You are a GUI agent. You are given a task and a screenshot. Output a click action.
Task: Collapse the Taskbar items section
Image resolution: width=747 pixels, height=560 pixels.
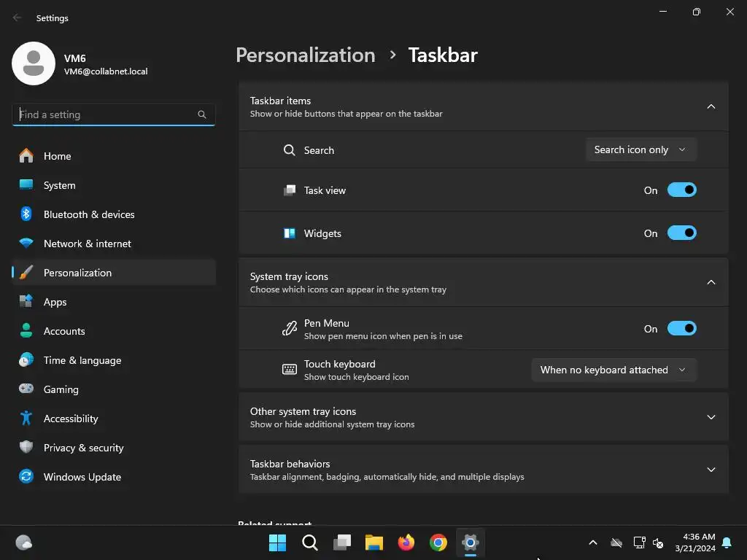(711, 106)
